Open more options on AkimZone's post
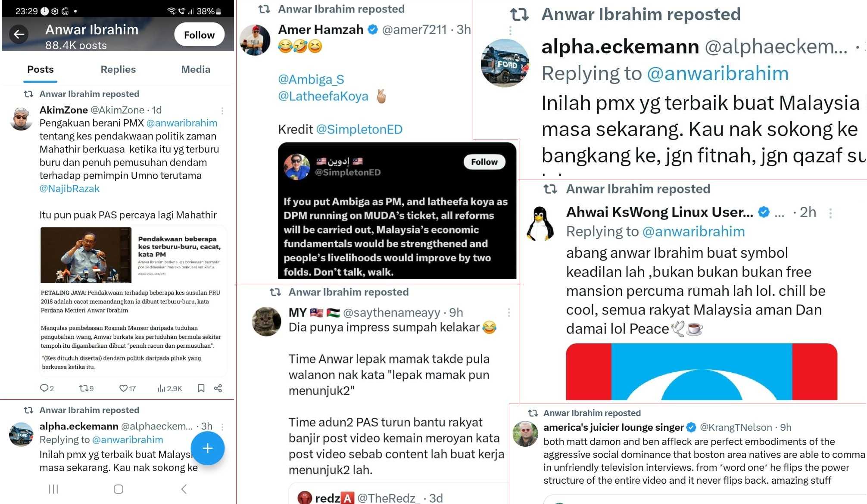This screenshot has width=867, height=504. [x=222, y=111]
